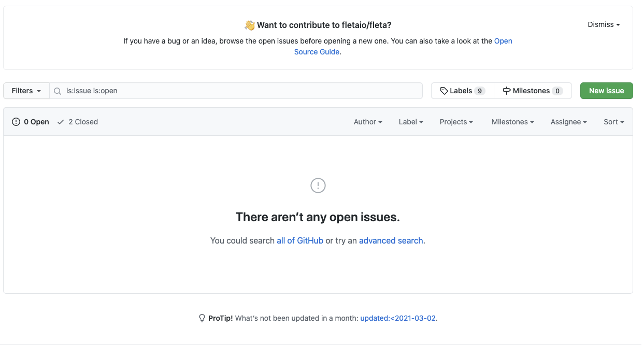Open the Filters dropdown
644x357 pixels.
(26, 91)
